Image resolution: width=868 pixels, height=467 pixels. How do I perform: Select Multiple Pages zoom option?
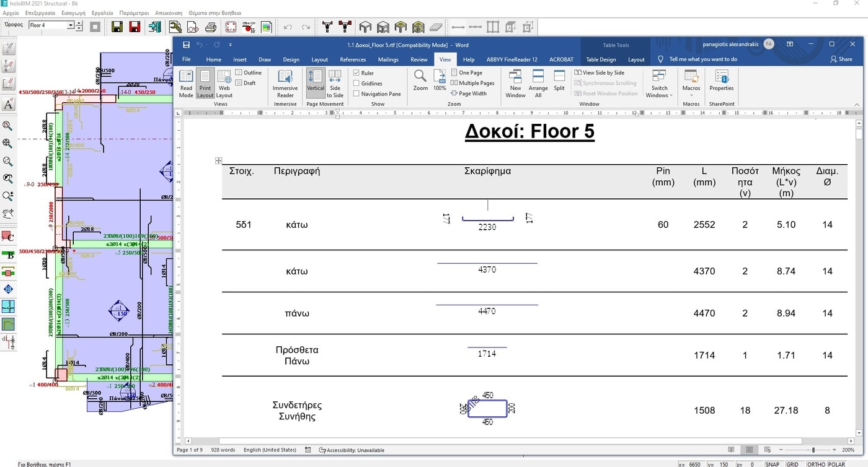tap(472, 83)
